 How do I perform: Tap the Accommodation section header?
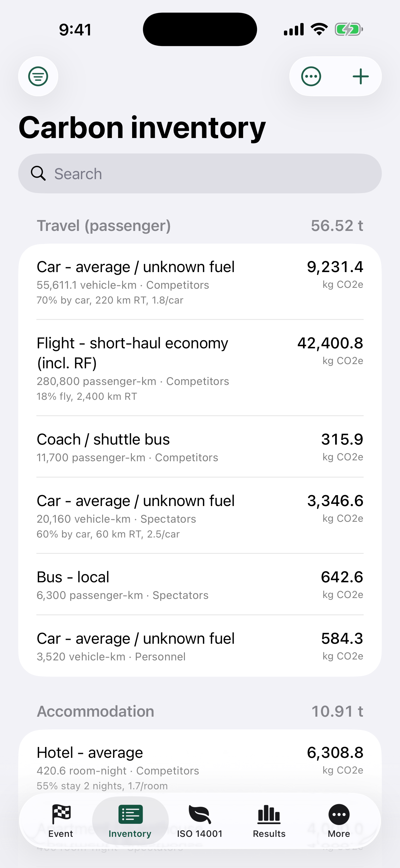[95, 711]
